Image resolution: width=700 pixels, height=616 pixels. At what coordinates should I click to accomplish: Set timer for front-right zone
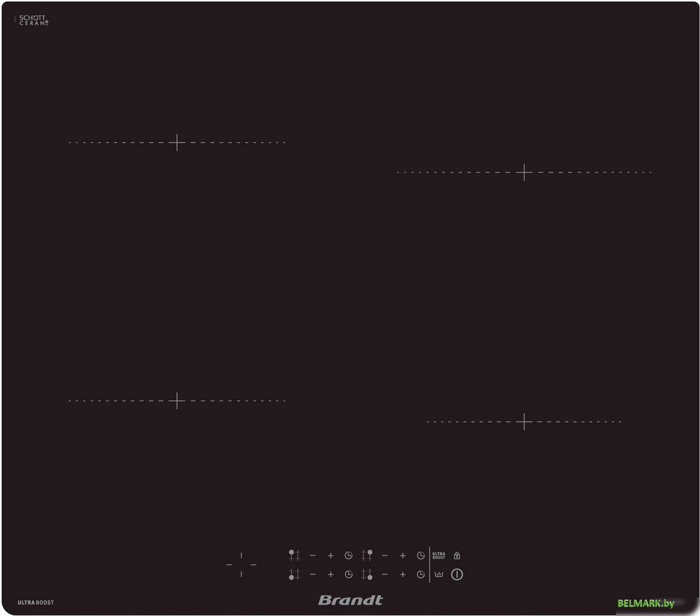click(x=421, y=575)
